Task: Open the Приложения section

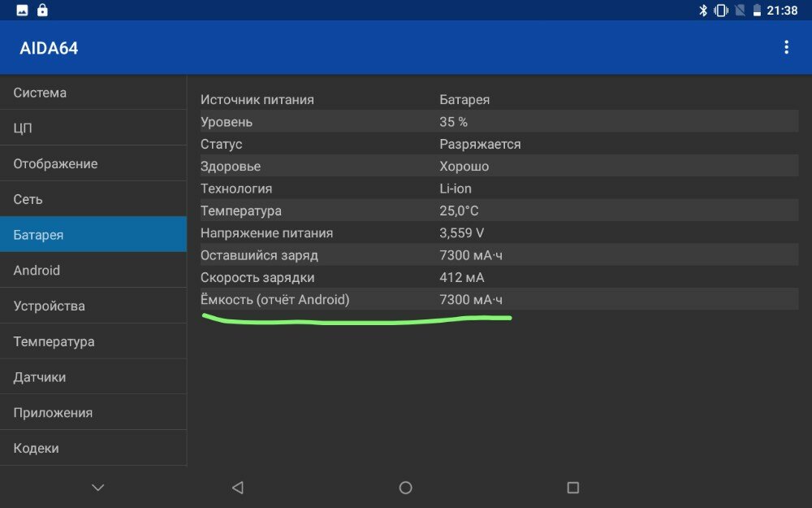Action: coord(93,412)
